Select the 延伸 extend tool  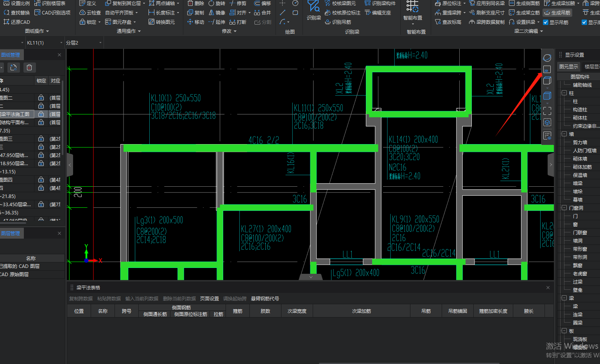pyautogui.click(x=217, y=22)
